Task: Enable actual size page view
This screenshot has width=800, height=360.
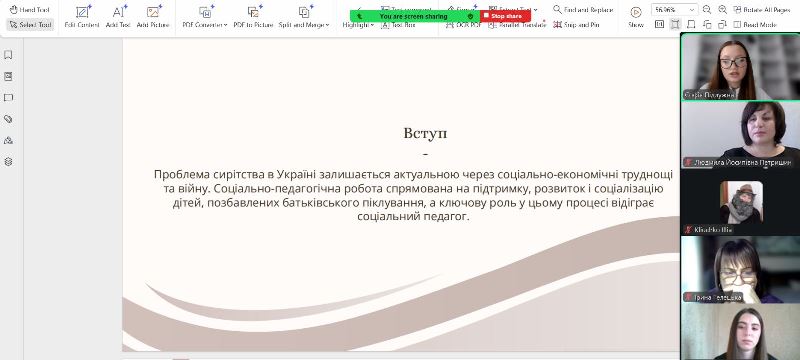Action: pos(660,24)
